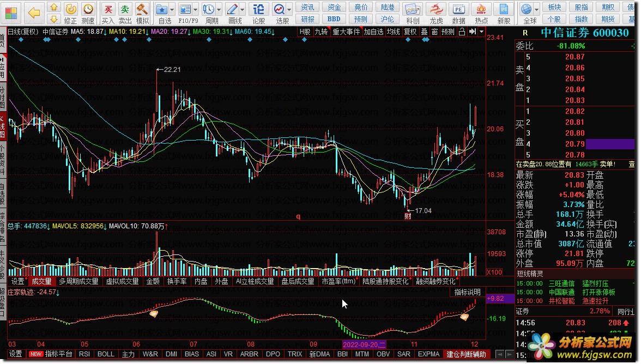Open the 论股 discussion icon
Screen dimensions: 641x364
tap(258, 13)
